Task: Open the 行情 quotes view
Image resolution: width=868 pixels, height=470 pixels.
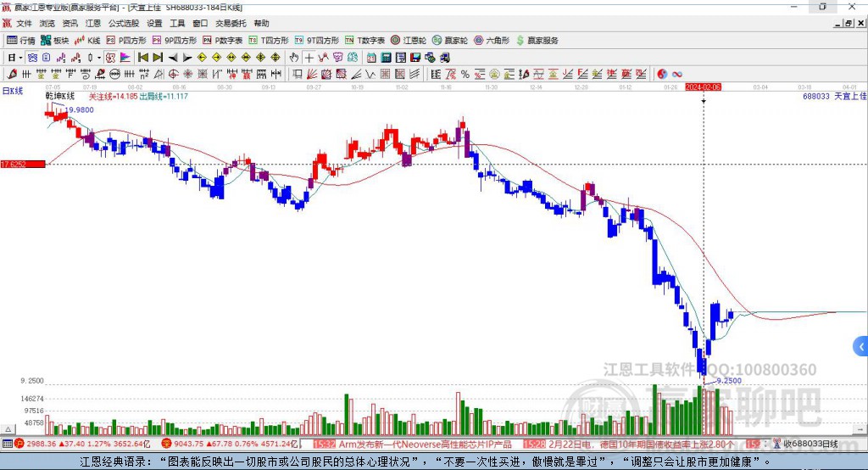Action: [21, 40]
